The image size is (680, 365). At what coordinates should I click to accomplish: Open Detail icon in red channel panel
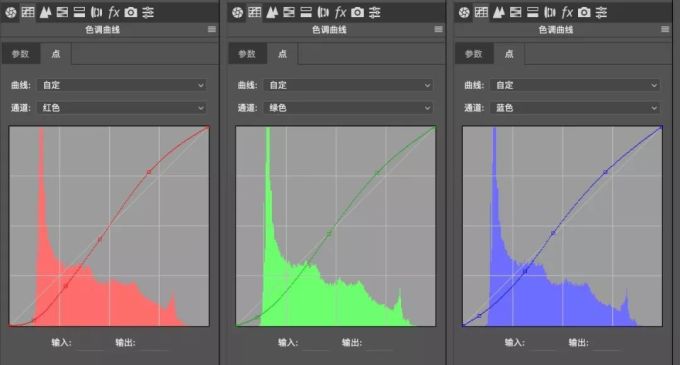click(45, 13)
